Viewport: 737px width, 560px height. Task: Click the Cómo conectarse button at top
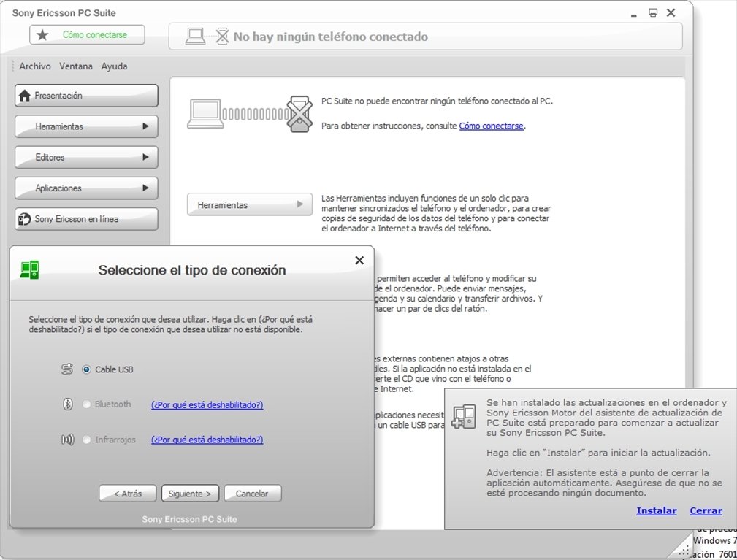point(87,35)
